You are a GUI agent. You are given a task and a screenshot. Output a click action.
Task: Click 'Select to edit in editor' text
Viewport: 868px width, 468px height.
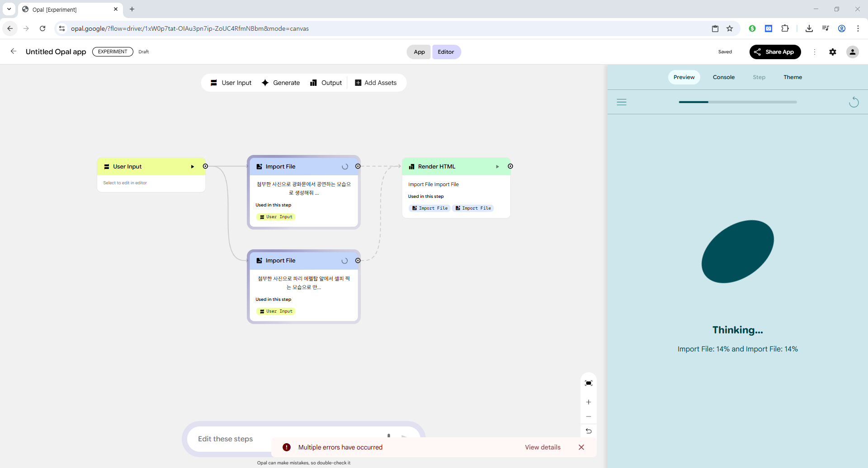(x=125, y=183)
